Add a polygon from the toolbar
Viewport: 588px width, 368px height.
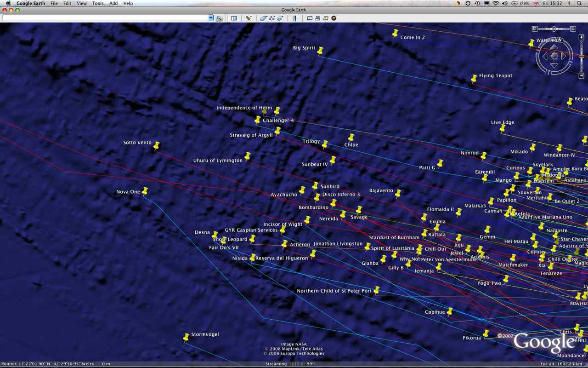click(264, 18)
